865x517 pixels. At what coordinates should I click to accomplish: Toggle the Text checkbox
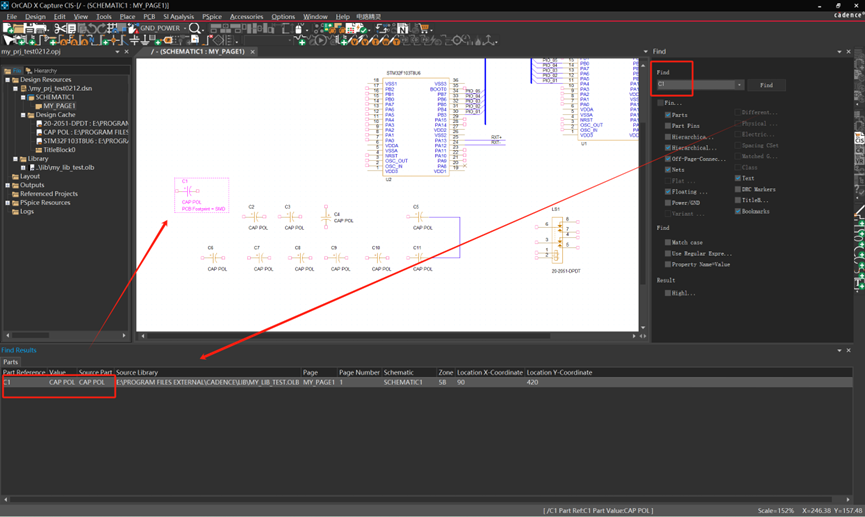pyautogui.click(x=738, y=178)
